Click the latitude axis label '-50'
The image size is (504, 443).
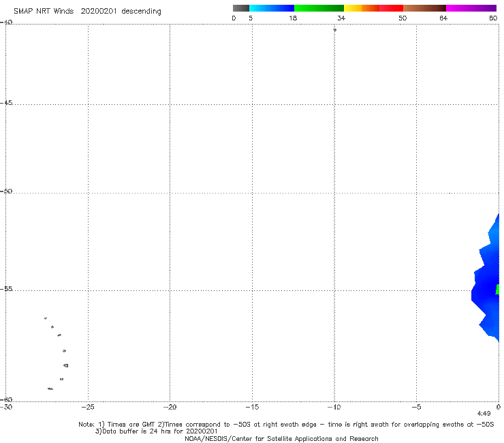(x=6, y=192)
